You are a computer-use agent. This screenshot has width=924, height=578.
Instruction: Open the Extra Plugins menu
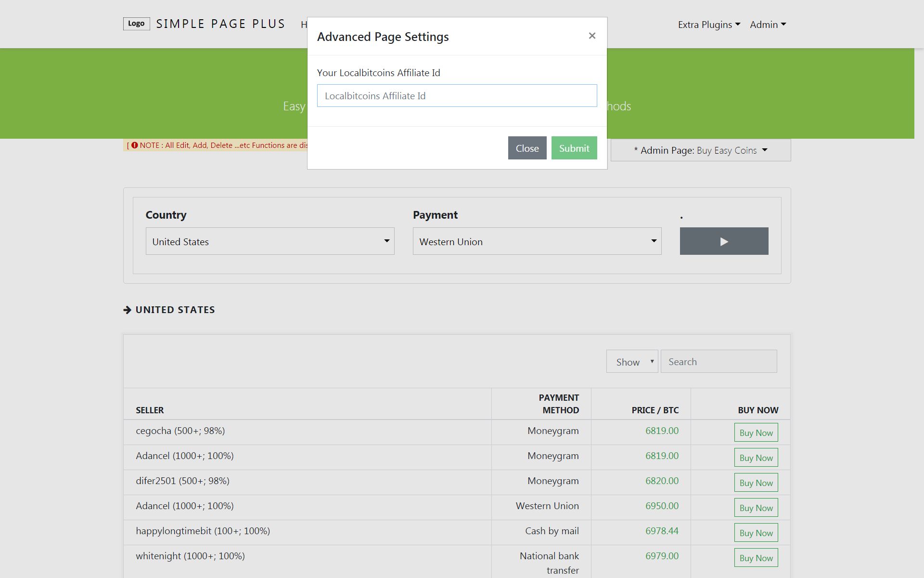coord(709,25)
